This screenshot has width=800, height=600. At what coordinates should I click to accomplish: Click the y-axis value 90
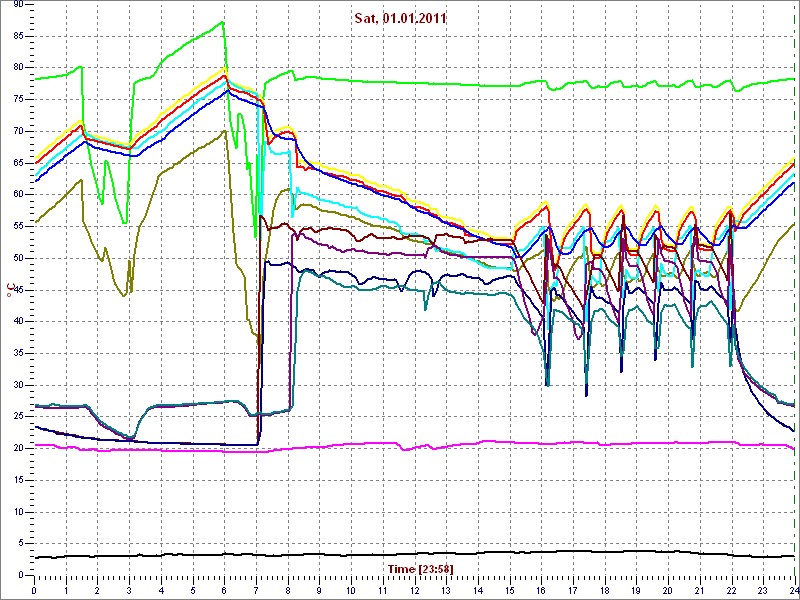(x=18, y=5)
